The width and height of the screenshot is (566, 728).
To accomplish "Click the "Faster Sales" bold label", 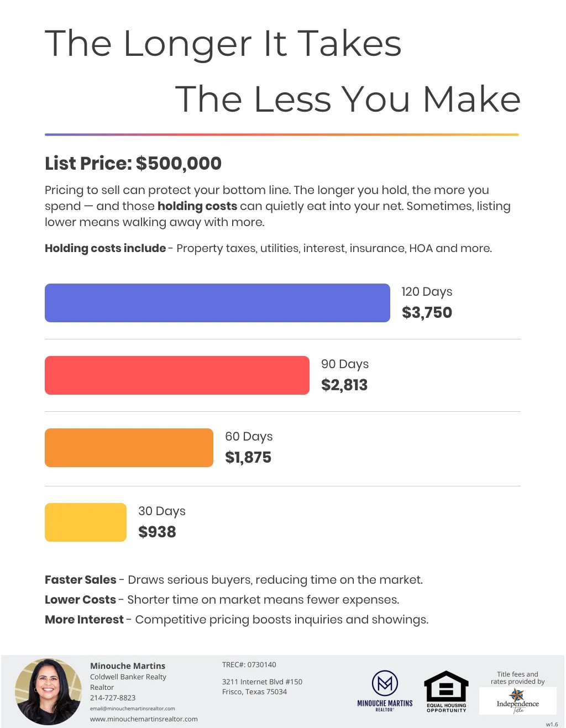I will point(81,580).
